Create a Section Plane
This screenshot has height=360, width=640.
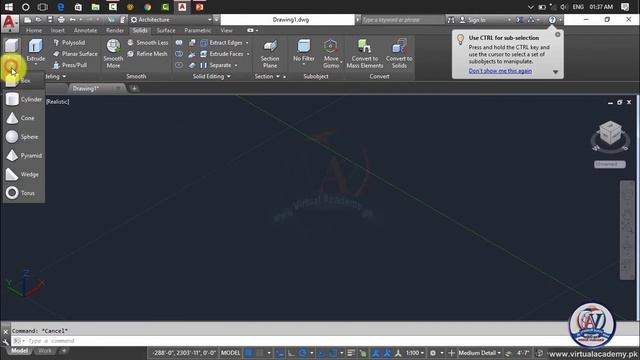click(270, 54)
